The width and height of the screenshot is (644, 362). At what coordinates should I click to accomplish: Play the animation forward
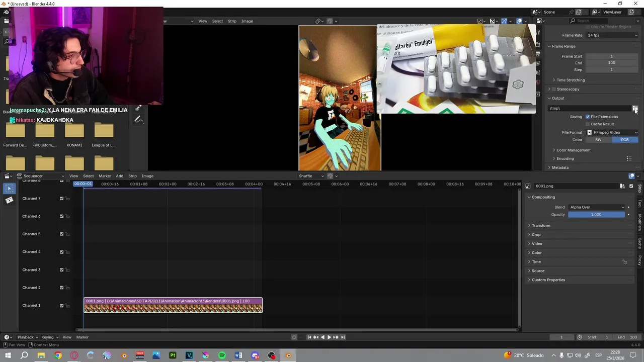click(329, 337)
